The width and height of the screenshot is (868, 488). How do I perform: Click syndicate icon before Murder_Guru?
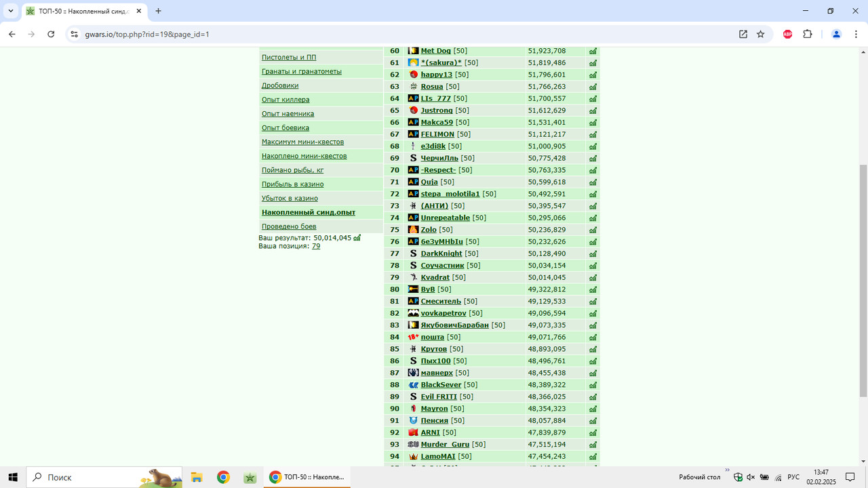(414, 445)
